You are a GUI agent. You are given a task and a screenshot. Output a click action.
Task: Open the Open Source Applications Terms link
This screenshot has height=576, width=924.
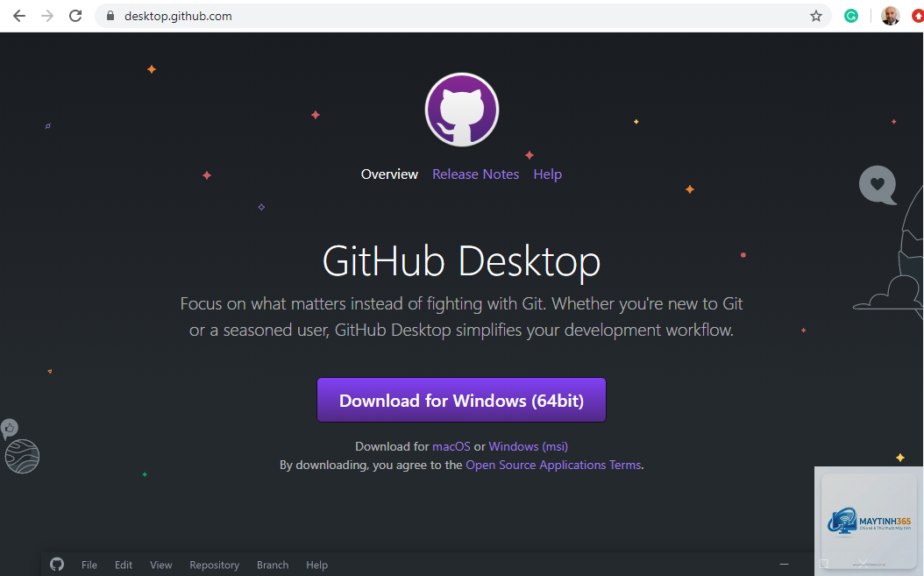(x=553, y=466)
